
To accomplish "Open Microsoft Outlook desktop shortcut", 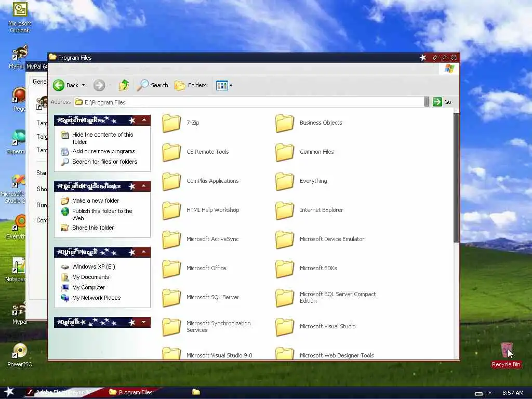I will (x=20, y=17).
